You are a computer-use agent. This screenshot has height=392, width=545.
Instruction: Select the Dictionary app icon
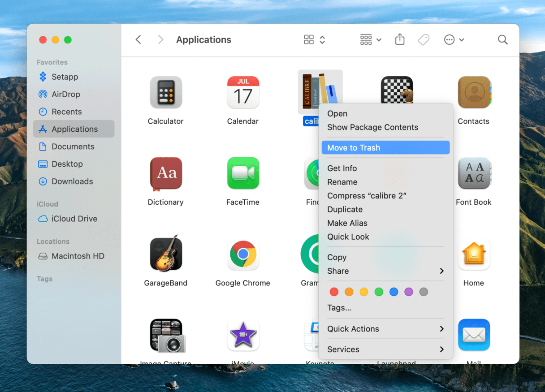[166, 173]
